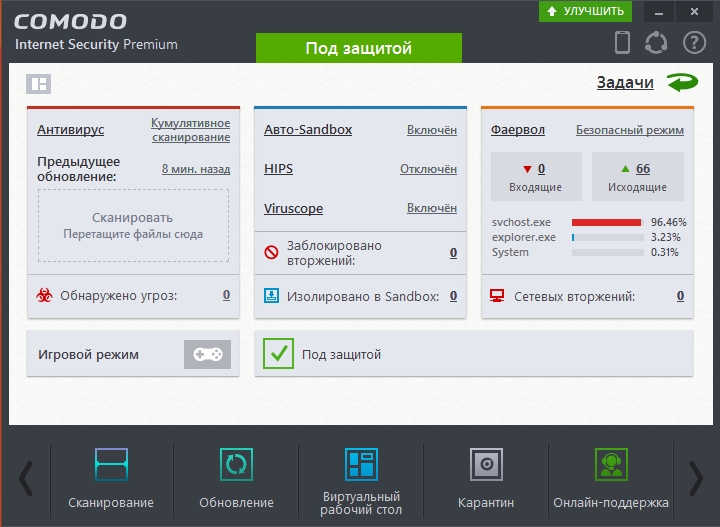
Task: Open the Антивирус settings link
Action: [x=71, y=130]
